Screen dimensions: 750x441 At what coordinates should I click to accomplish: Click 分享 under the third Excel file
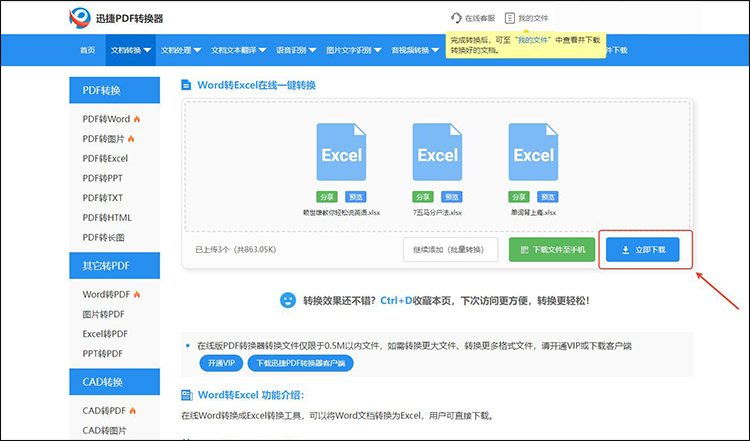519,197
